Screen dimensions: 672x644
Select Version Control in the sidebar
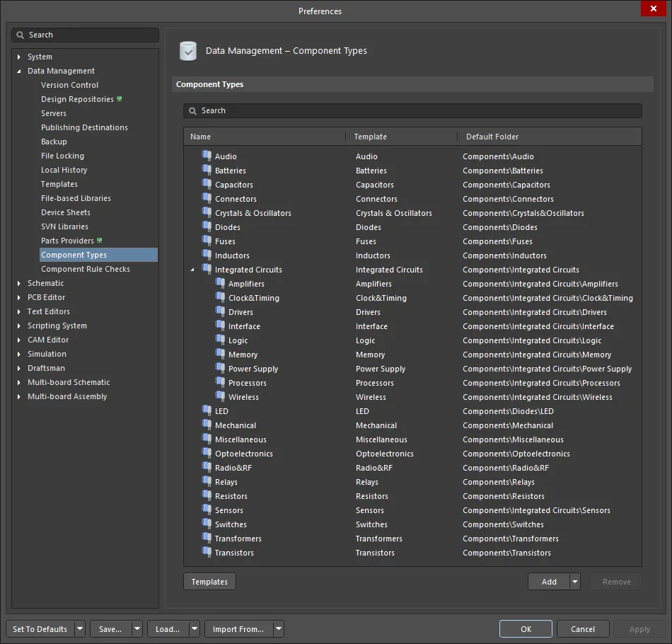click(x=69, y=84)
